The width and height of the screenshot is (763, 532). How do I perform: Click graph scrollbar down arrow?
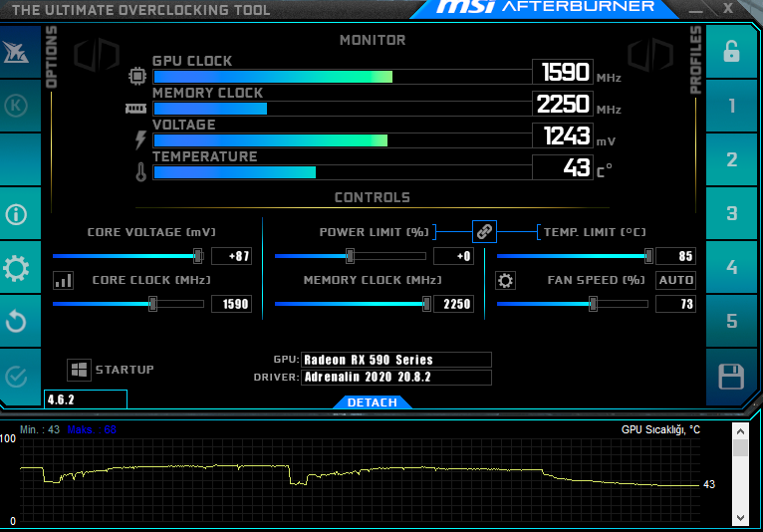(740, 518)
